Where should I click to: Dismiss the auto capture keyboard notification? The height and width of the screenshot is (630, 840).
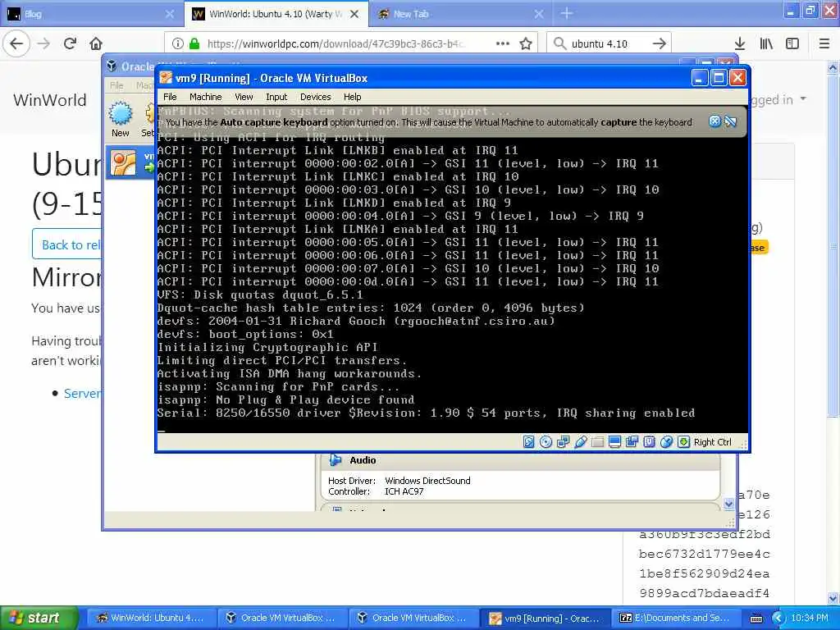pos(714,121)
